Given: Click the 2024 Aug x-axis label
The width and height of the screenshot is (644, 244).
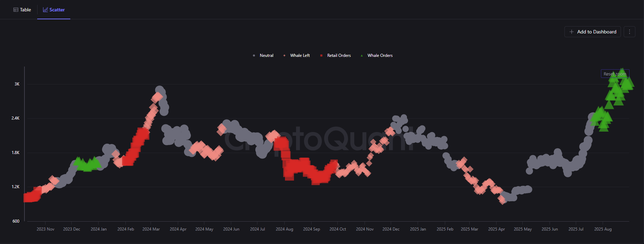Looking at the screenshot, I should [284, 229].
